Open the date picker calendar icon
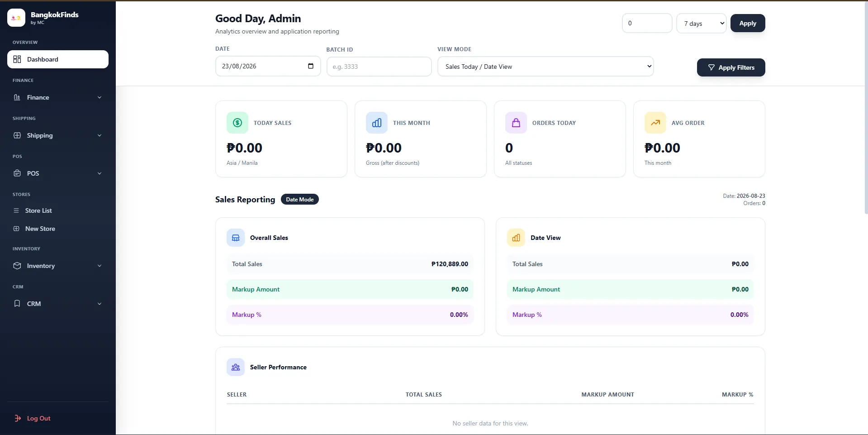The image size is (868, 435). tap(311, 66)
